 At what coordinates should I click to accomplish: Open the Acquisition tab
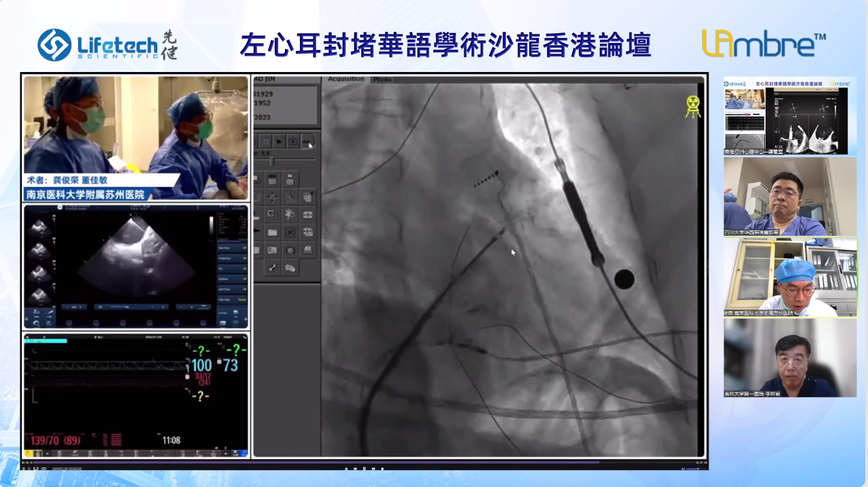tap(346, 79)
